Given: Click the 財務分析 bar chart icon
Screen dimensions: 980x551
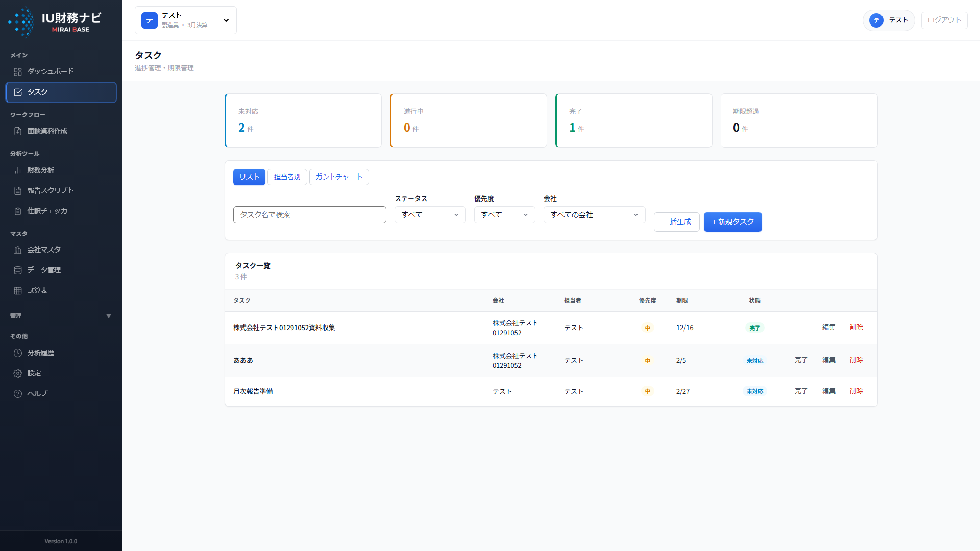Looking at the screenshot, I should coord(18,170).
